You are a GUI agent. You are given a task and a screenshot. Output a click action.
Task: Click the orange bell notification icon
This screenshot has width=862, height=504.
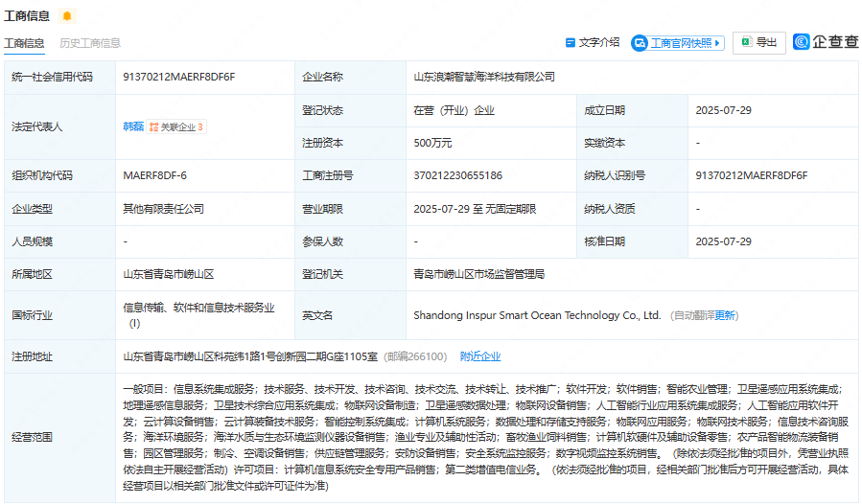(67, 16)
